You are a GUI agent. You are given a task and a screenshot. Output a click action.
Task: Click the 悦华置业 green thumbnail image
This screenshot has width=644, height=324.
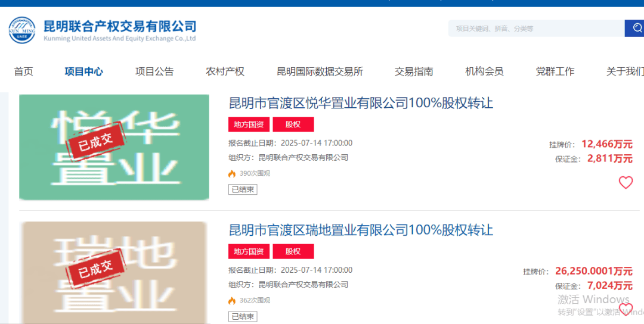tap(114, 147)
